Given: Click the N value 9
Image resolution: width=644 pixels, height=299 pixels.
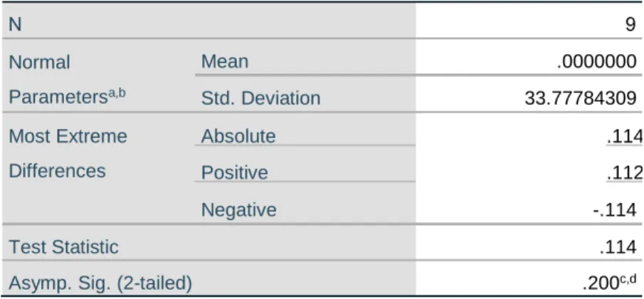Looking at the screenshot, I should coord(630,25).
